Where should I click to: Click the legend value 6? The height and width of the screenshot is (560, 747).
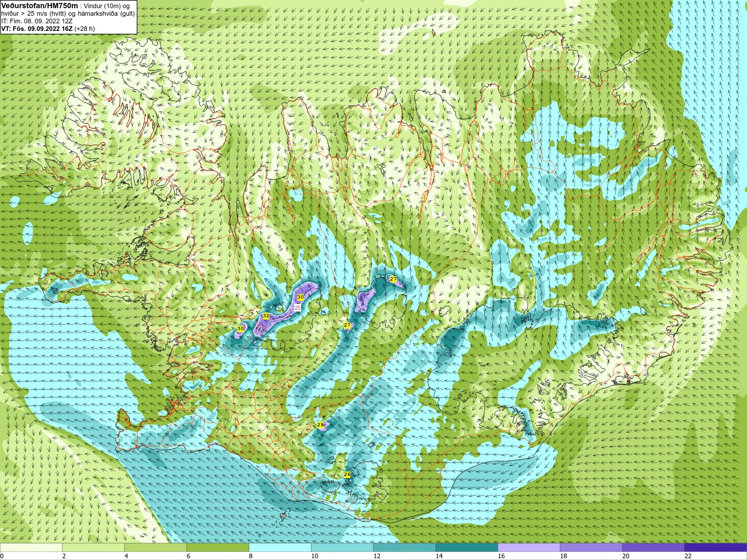coord(189,556)
